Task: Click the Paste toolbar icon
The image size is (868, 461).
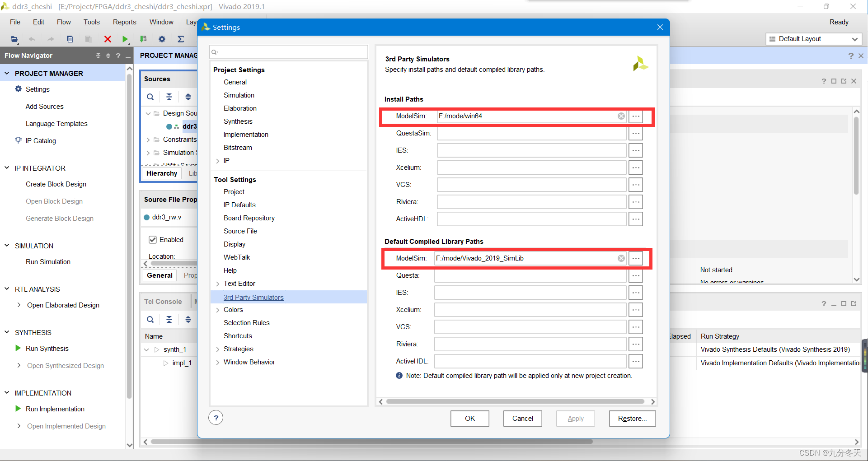Action: pos(89,39)
